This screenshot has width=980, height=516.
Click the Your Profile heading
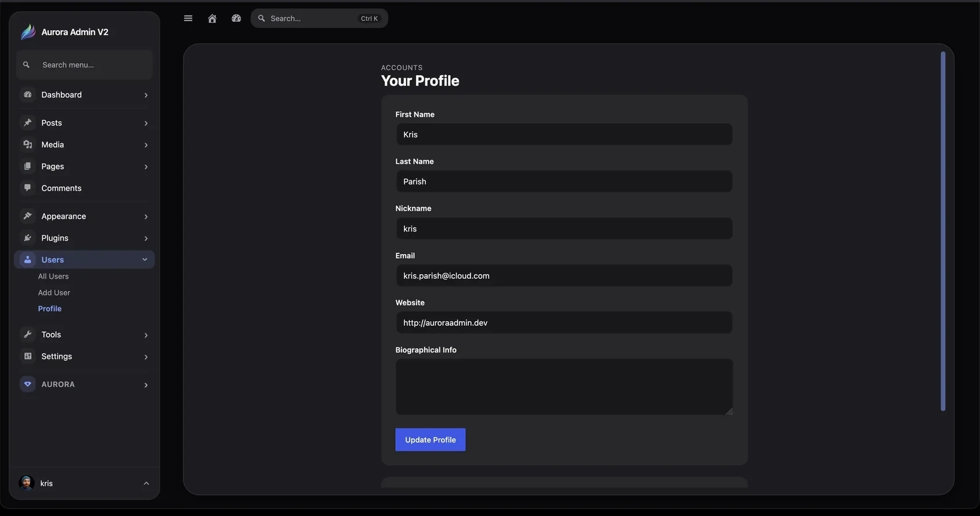(x=420, y=81)
